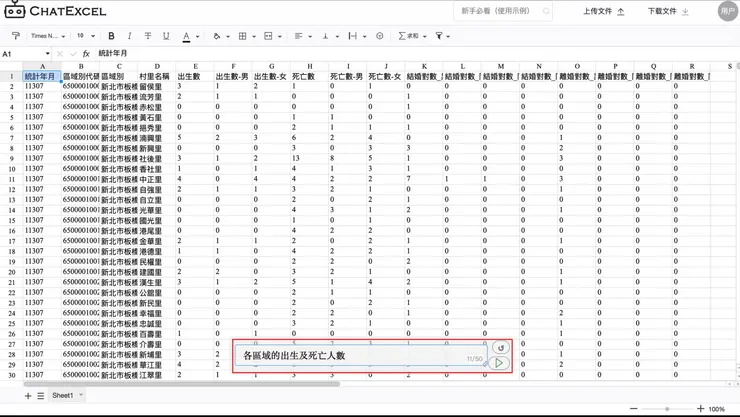
Task: Click the 新手必看 search field
Action: [x=503, y=11]
